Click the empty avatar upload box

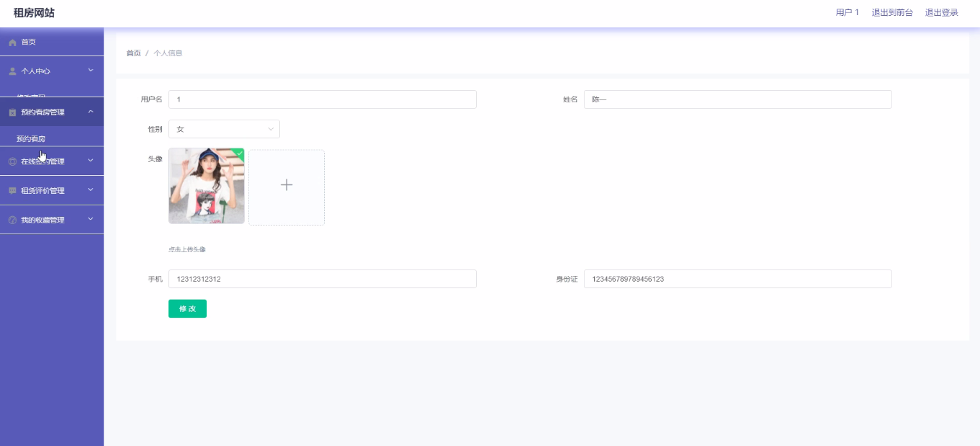[x=287, y=187]
